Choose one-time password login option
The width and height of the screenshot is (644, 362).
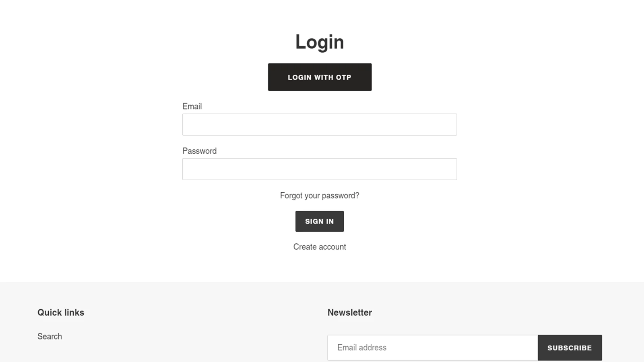320,77
